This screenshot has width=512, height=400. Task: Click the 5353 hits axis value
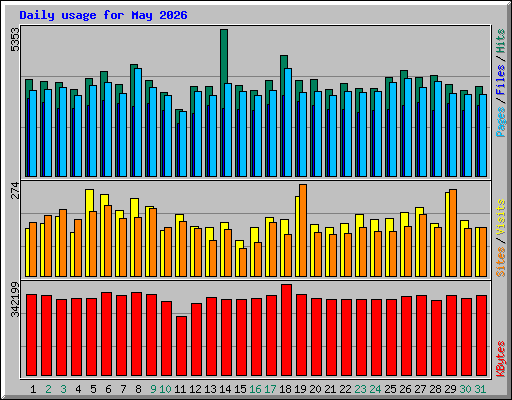[x=15, y=39]
